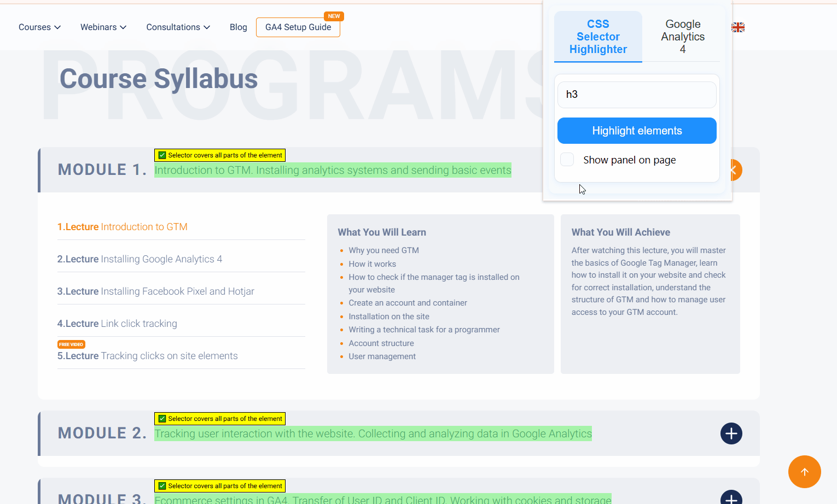The image size is (837, 504).
Task: Open lecture 4 Link click tracking
Action: (x=117, y=324)
